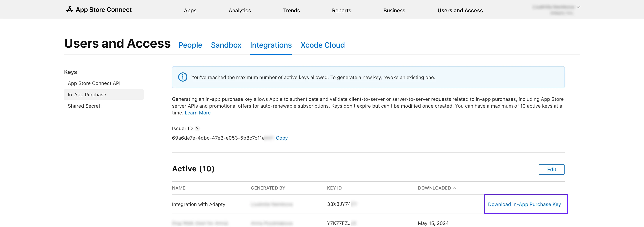The height and width of the screenshot is (227, 644).
Task: Copy the Issuer ID
Action: click(x=281, y=138)
